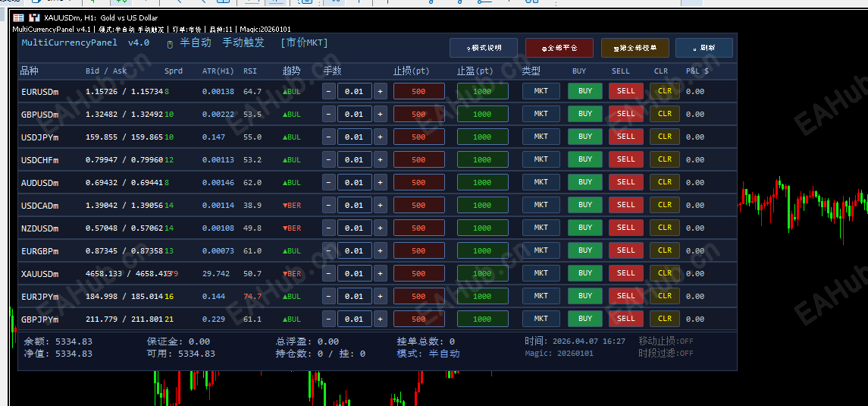This screenshot has height=406, width=868.
Task: Decrease the USDJPYm lot size with minus
Action: coord(329,137)
